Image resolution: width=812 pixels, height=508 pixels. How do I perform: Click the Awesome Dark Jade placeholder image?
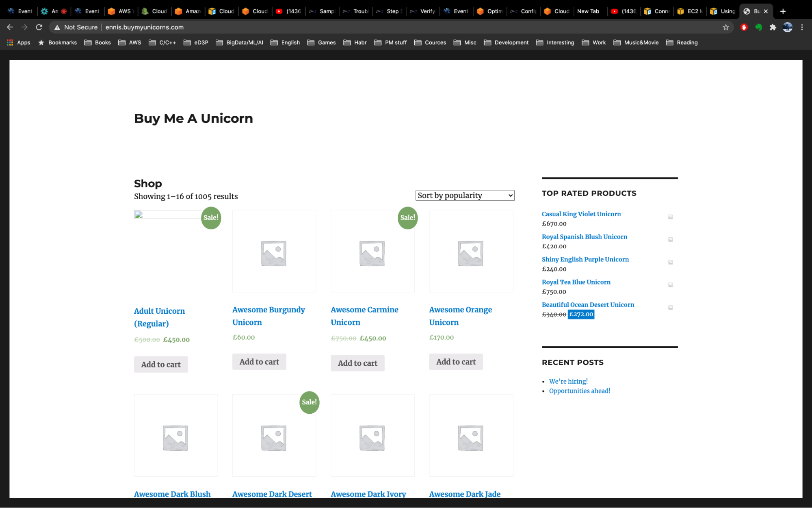(x=471, y=435)
